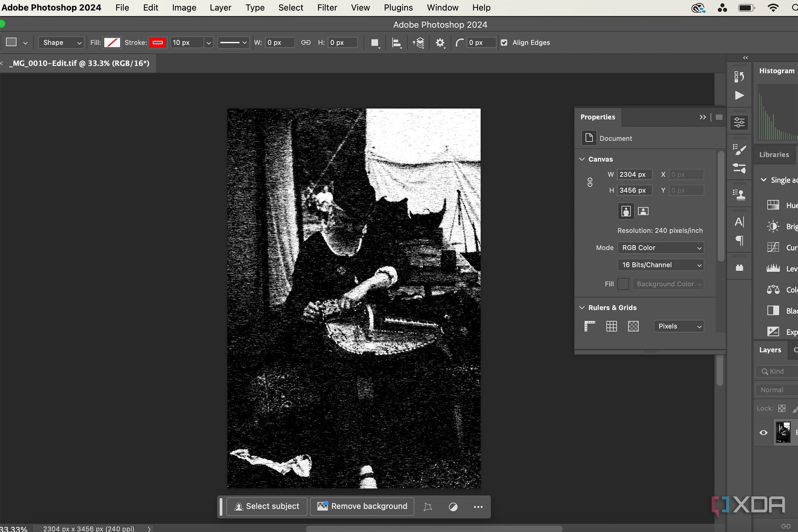Open the Paragraph panel icon
The image size is (798, 532).
coord(739,241)
